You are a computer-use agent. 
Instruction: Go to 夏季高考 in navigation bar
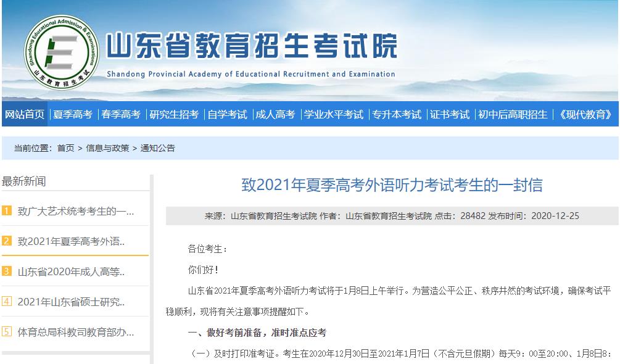[72, 114]
